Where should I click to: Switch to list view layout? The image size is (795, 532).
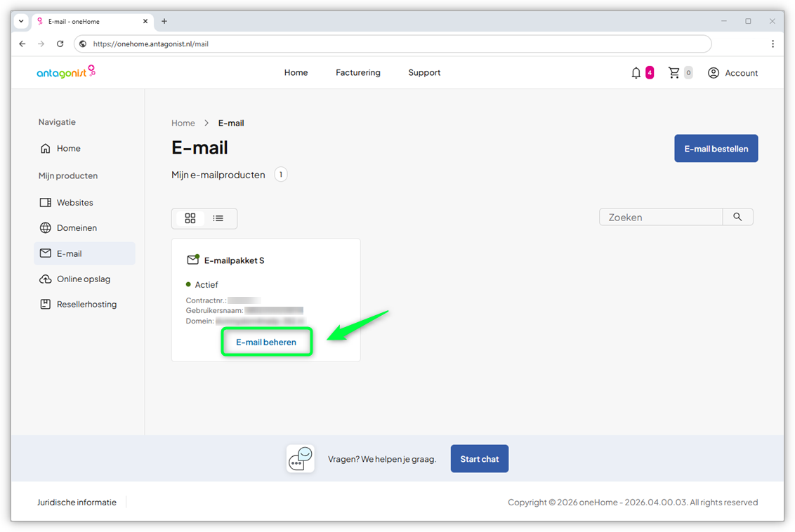click(x=218, y=218)
